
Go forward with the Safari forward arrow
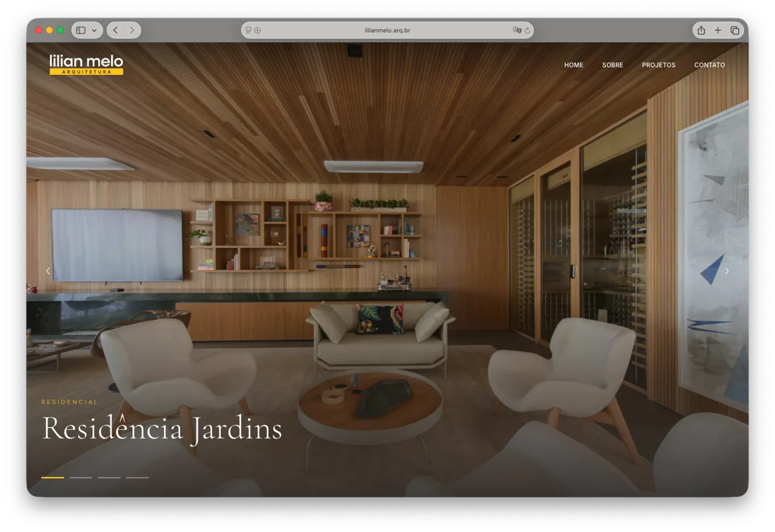point(132,30)
